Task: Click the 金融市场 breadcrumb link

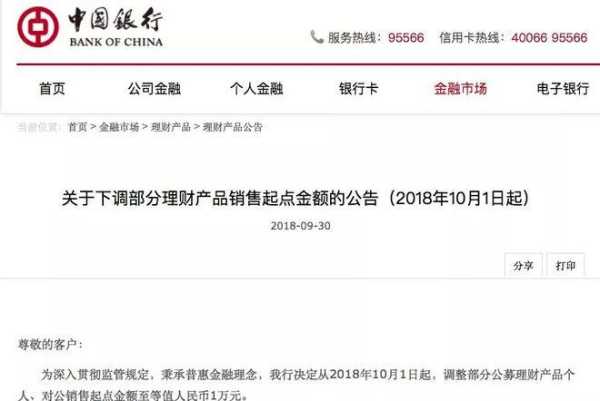Action: pyautogui.click(x=119, y=127)
